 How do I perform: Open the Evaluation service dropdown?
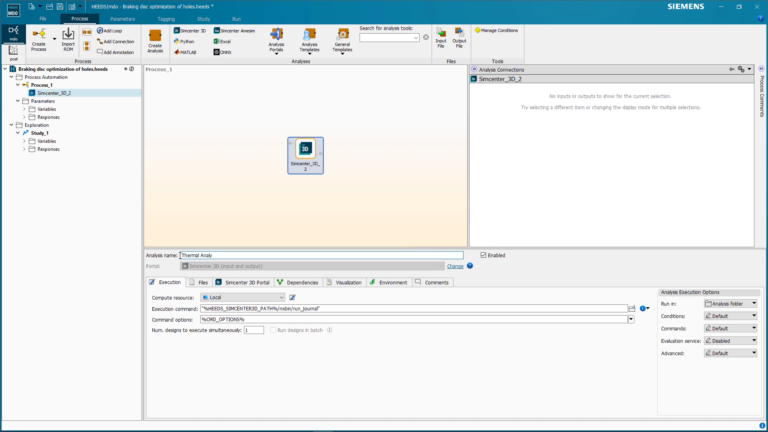730,340
